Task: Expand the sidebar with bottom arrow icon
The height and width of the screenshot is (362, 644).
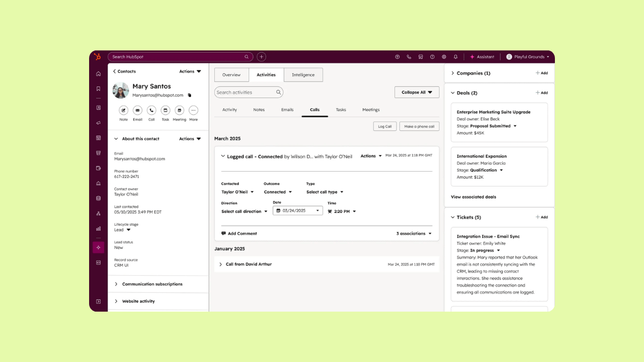Action: [x=98, y=301]
